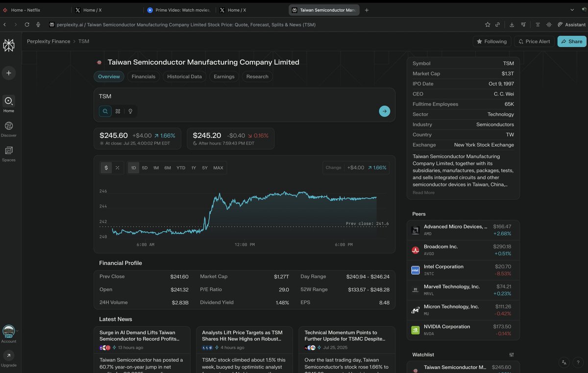This screenshot has width=588, height=373.
Task: Click the translate icon at bottom right
Action: 564,363
